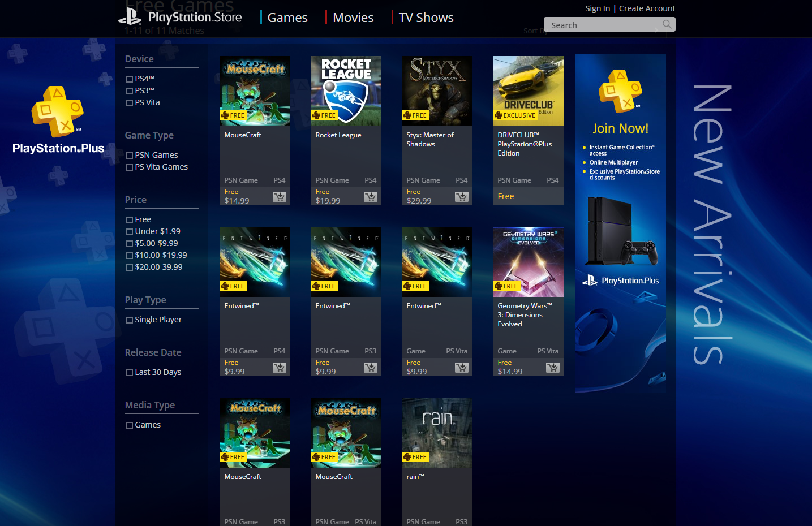
Task: Add Geometry Wars 3 to cart
Action: point(553,368)
